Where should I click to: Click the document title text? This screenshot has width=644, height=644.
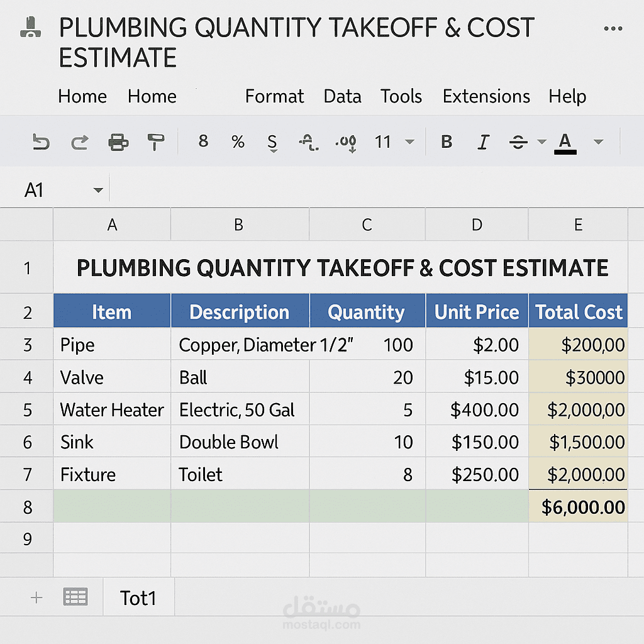(x=297, y=42)
